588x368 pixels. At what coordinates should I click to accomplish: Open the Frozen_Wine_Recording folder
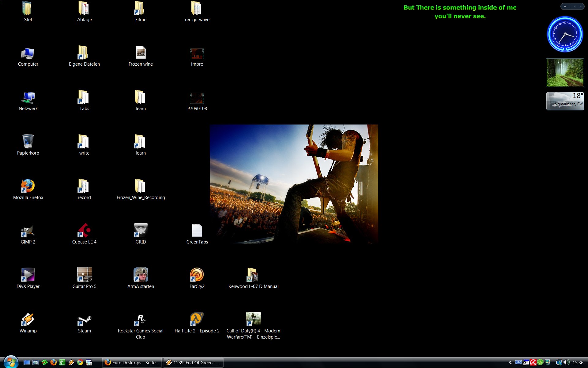(x=141, y=190)
